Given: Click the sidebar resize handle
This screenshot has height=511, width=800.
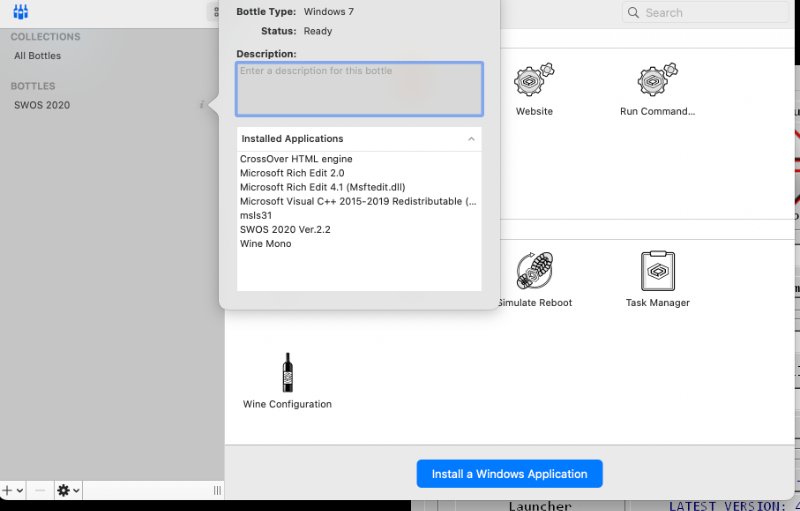Looking at the screenshot, I should click(217, 490).
